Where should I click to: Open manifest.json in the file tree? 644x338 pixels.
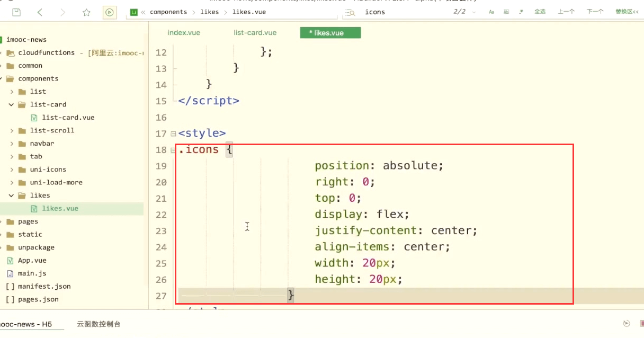[x=44, y=287]
